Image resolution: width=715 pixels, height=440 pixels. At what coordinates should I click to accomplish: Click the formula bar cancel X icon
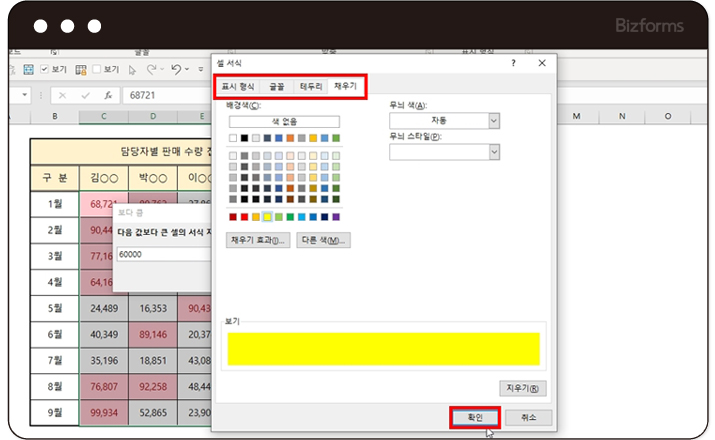tap(62, 96)
